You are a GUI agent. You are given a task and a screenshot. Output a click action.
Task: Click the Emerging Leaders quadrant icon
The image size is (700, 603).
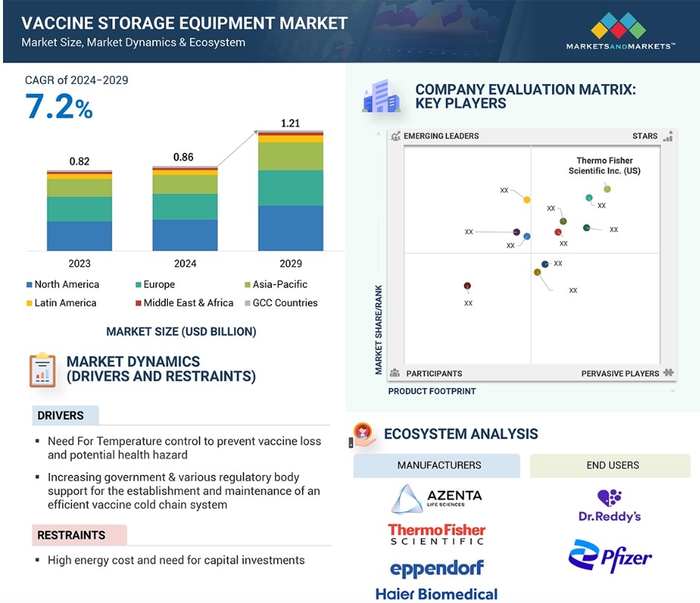pos(395,136)
